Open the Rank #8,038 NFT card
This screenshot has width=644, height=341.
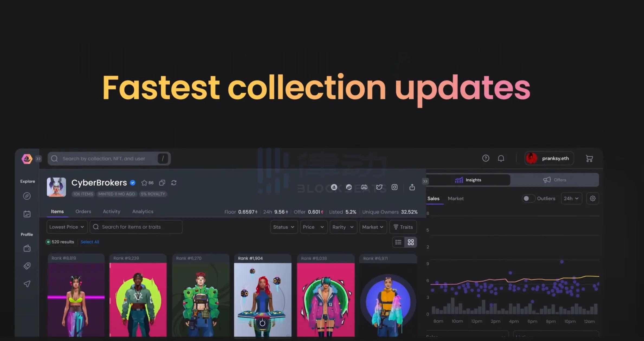tap(326, 295)
